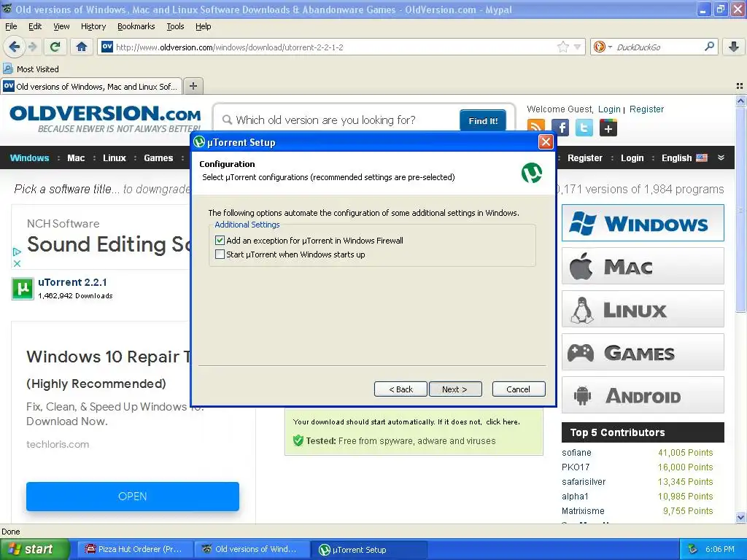This screenshot has height=560, width=747.
Task: Click the browser Back arrow icon
Action: coord(14,47)
